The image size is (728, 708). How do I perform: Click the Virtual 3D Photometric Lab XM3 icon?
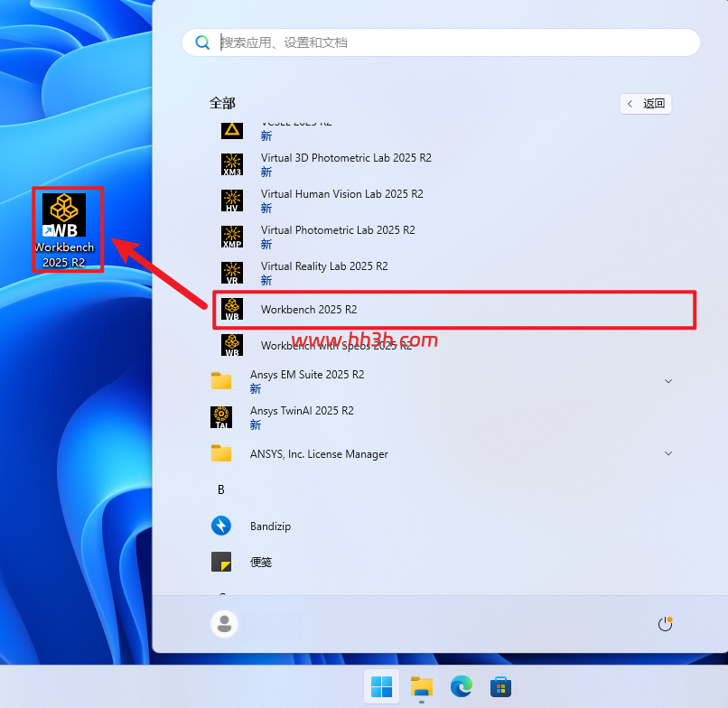pyautogui.click(x=232, y=164)
